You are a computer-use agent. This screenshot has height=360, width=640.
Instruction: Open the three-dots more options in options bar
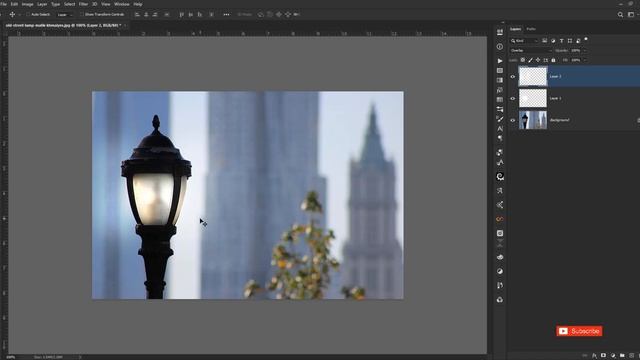[x=226, y=14]
